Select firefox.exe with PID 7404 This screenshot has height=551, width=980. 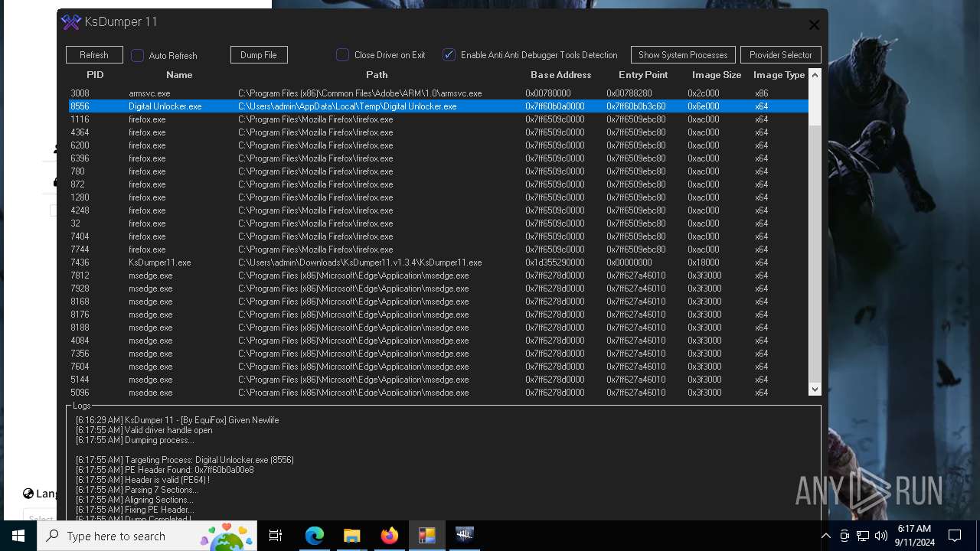tap(438, 236)
